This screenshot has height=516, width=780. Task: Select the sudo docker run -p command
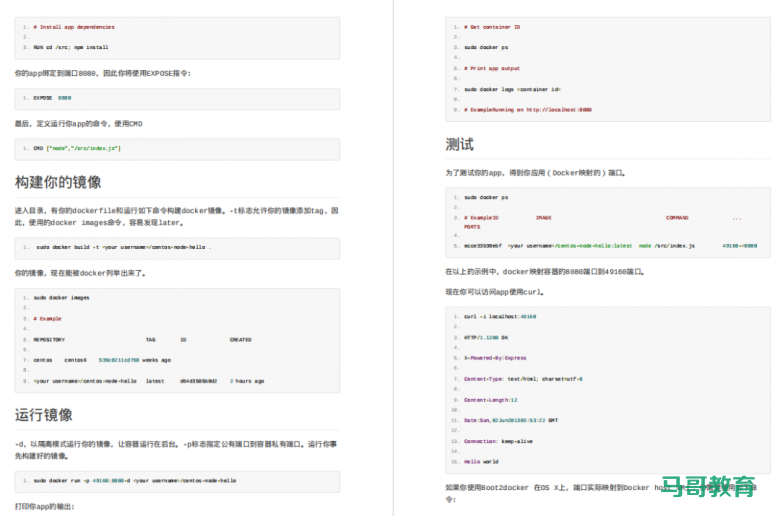point(134,480)
